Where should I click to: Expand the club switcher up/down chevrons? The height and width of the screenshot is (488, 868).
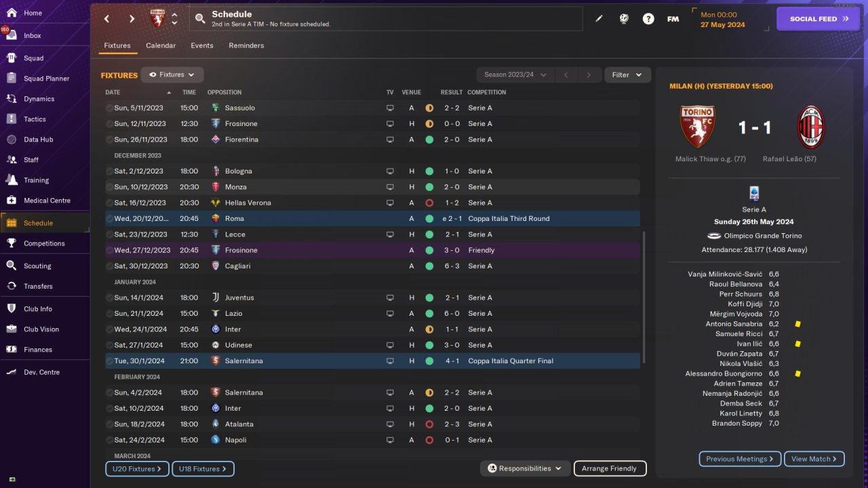pos(174,19)
